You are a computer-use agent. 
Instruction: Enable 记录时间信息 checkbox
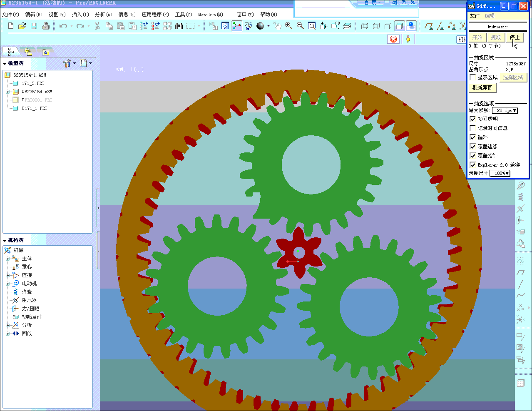472,128
